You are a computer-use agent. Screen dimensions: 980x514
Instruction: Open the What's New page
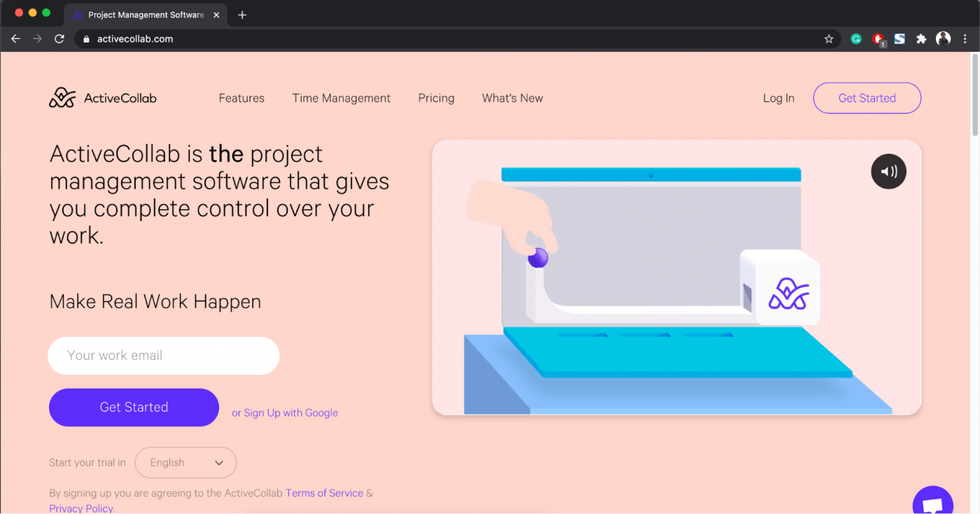[x=512, y=99]
